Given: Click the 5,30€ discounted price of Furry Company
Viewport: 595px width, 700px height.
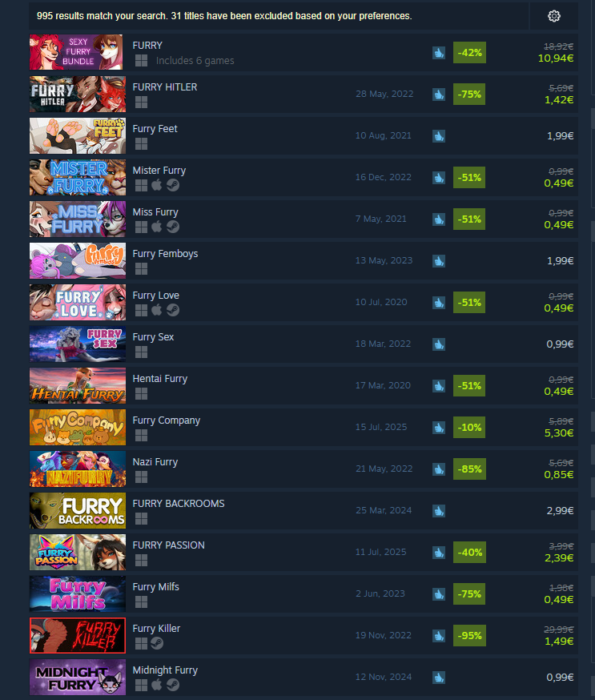Looking at the screenshot, I should [x=559, y=433].
